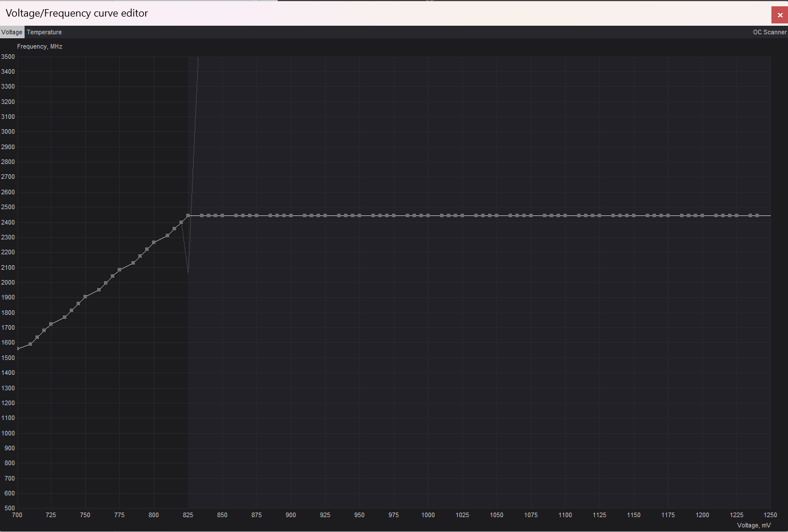Click the 1000 voltage axis label

428,515
